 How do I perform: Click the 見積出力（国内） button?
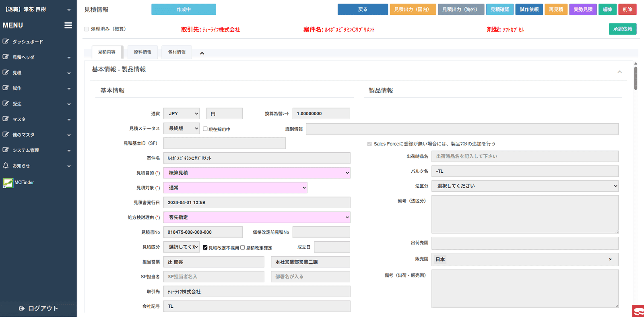pos(413,9)
